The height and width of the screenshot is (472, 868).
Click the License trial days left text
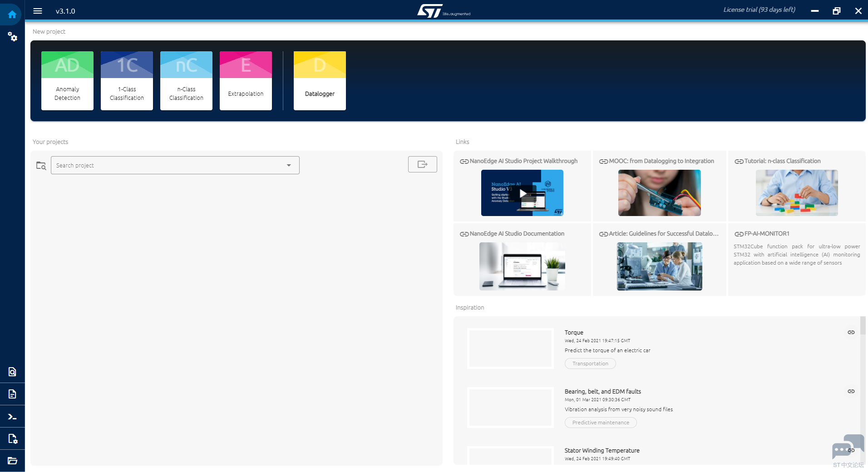pos(759,10)
